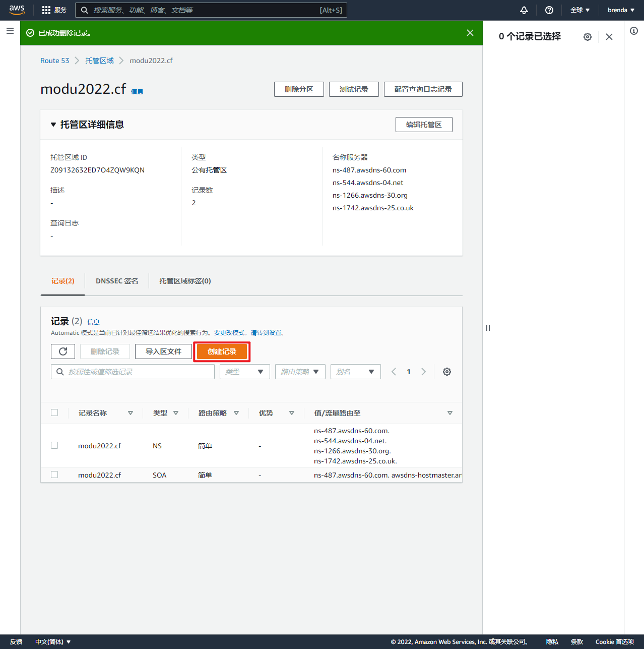Click configure query logging button
This screenshot has height=649, width=644.
423,89
